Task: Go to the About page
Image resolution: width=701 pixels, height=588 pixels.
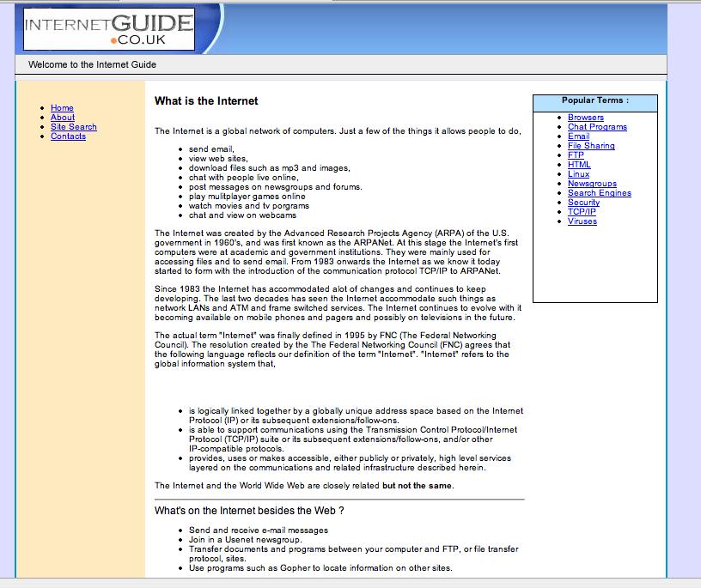Action: [63, 118]
